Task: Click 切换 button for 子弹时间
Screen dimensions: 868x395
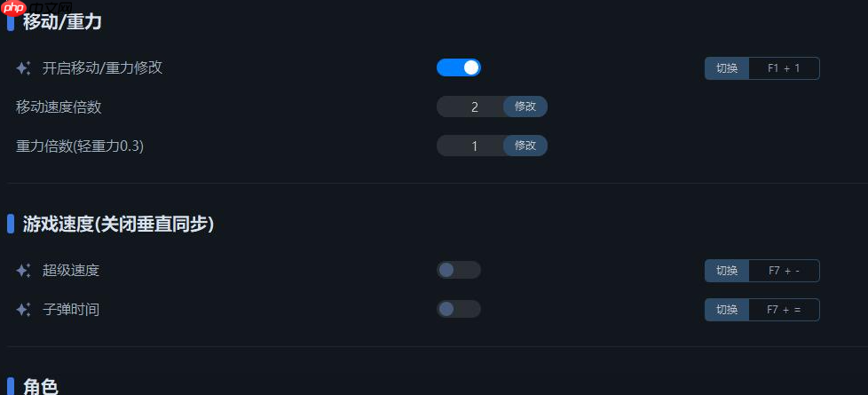Action: [727, 310]
